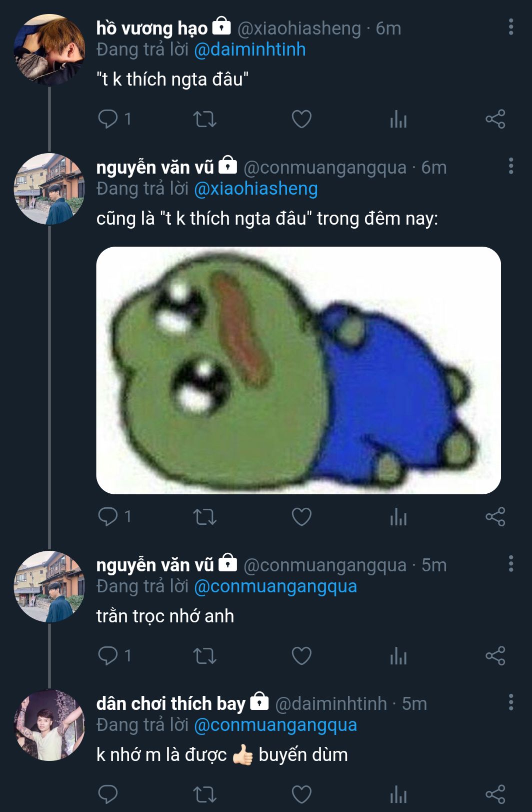Like the frog meme image tweet
Viewport: 532px width, 812px height.
[x=301, y=517]
